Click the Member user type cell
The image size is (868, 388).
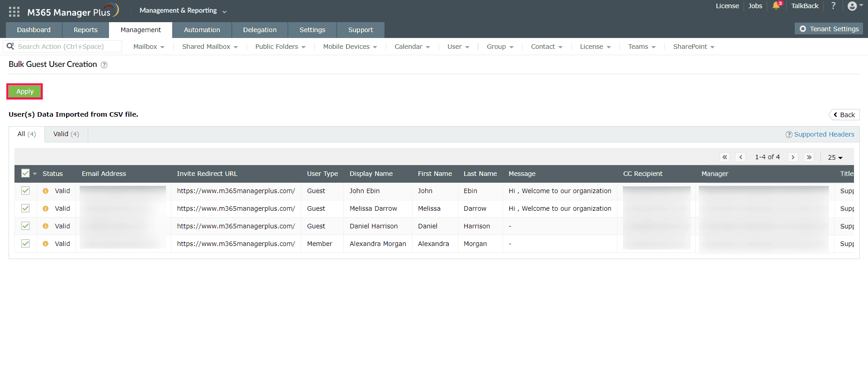click(x=320, y=244)
